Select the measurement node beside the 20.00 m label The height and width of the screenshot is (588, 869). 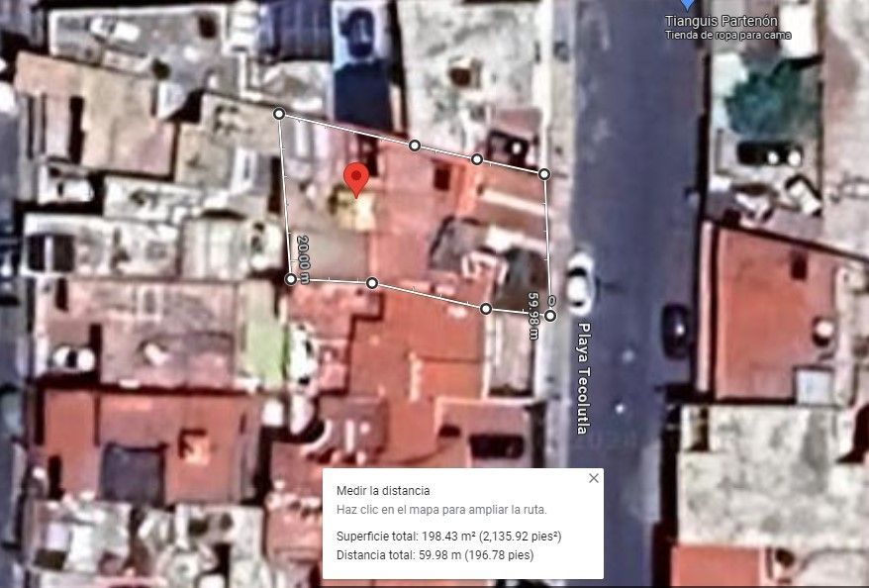[x=291, y=279]
